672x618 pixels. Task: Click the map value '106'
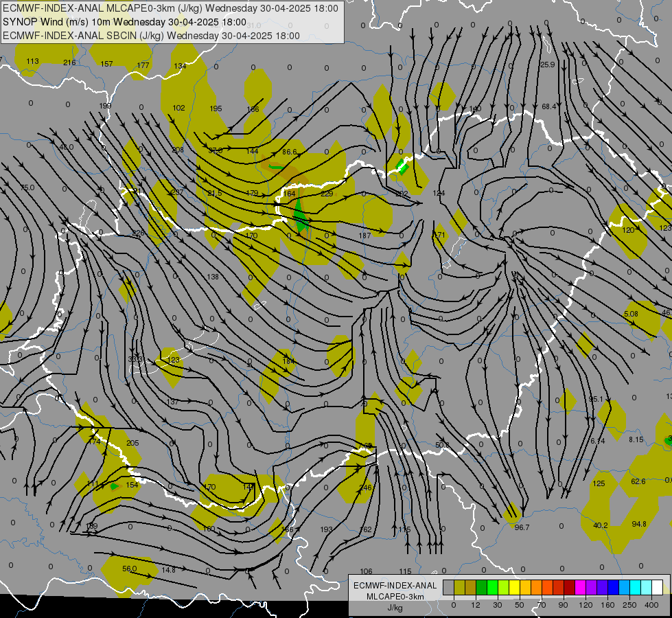[x=366, y=571]
